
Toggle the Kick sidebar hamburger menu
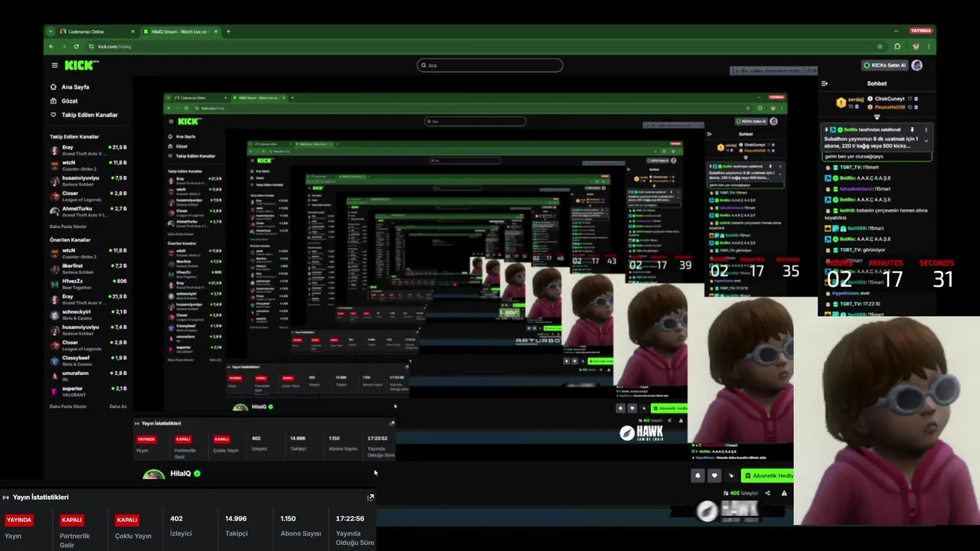click(54, 66)
